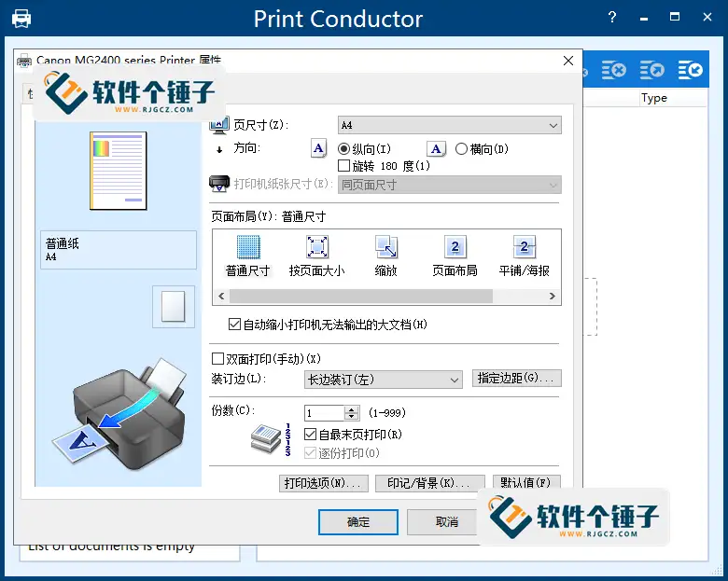Pick the 缩放 scaled layout icon
728x581 pixels.
[385, 247]
